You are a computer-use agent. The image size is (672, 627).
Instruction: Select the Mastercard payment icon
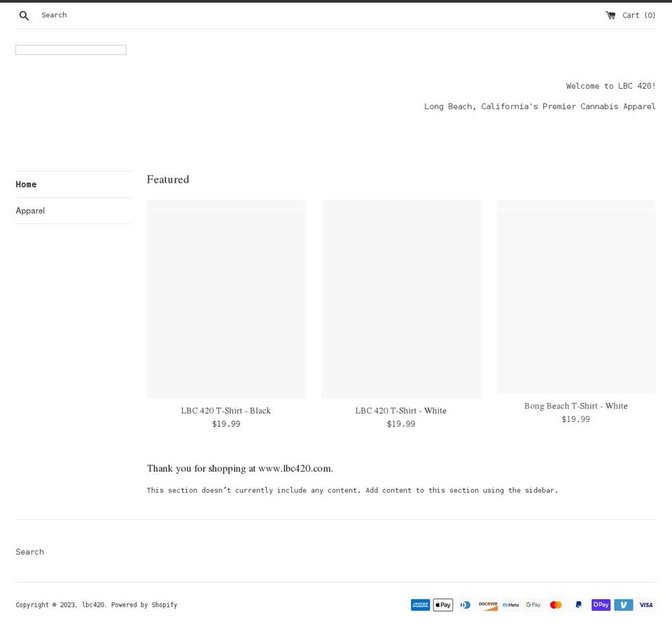coord(556,605)
